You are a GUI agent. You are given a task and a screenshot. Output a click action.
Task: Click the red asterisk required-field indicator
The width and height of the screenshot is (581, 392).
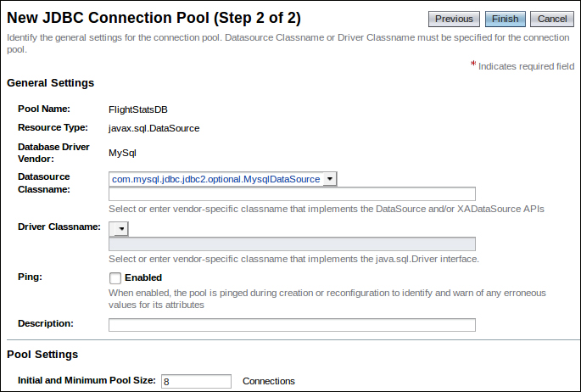[x=473, y=64]
